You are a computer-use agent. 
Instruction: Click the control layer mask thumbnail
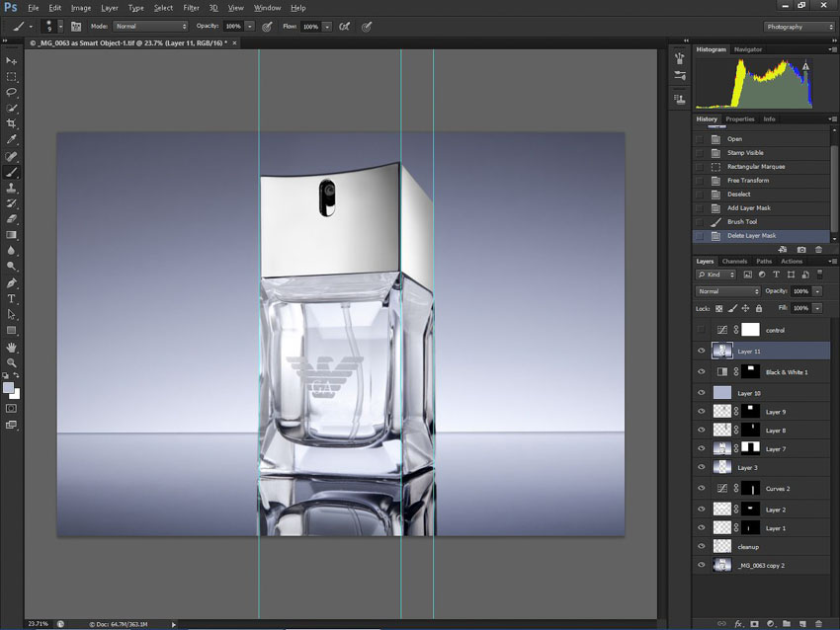tap(750, 330)
